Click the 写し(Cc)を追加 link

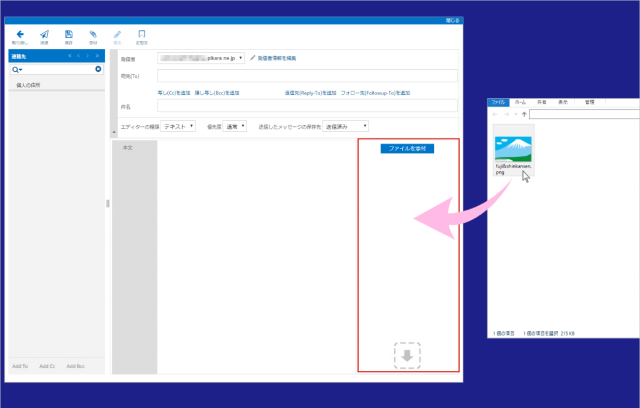click(x=176, y=92)
